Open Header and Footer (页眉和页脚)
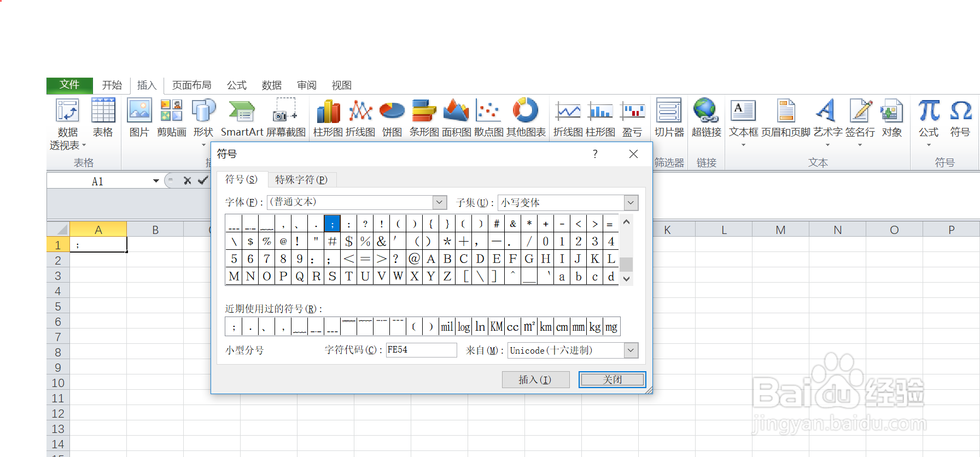This screenshot has height=457, width=980. tap(786, 118)
